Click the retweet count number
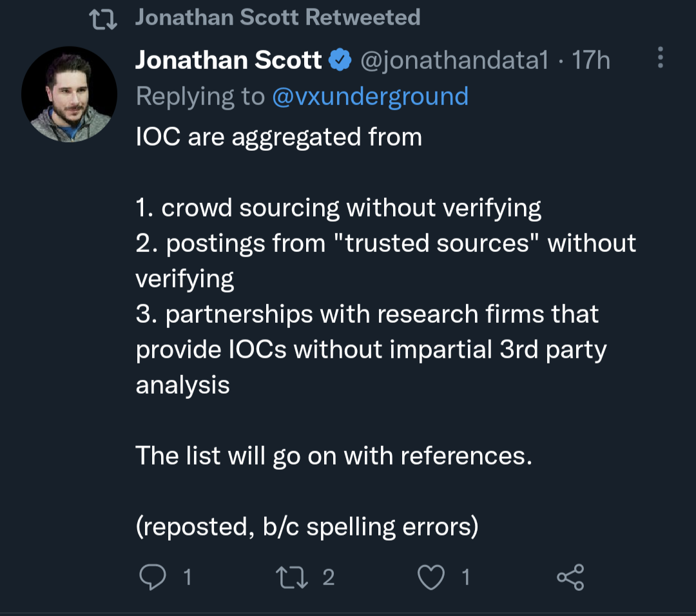This screenshot has height=616, width=696. point(328,577)
